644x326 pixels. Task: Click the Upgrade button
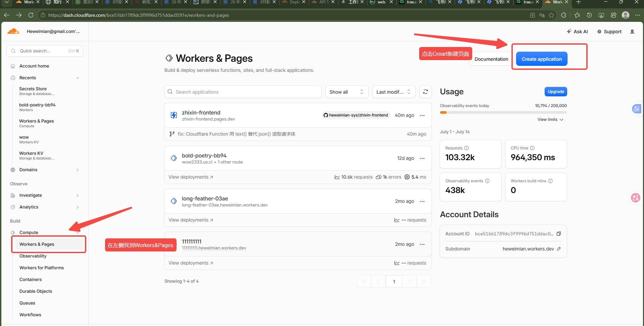[x=556, y=92]
